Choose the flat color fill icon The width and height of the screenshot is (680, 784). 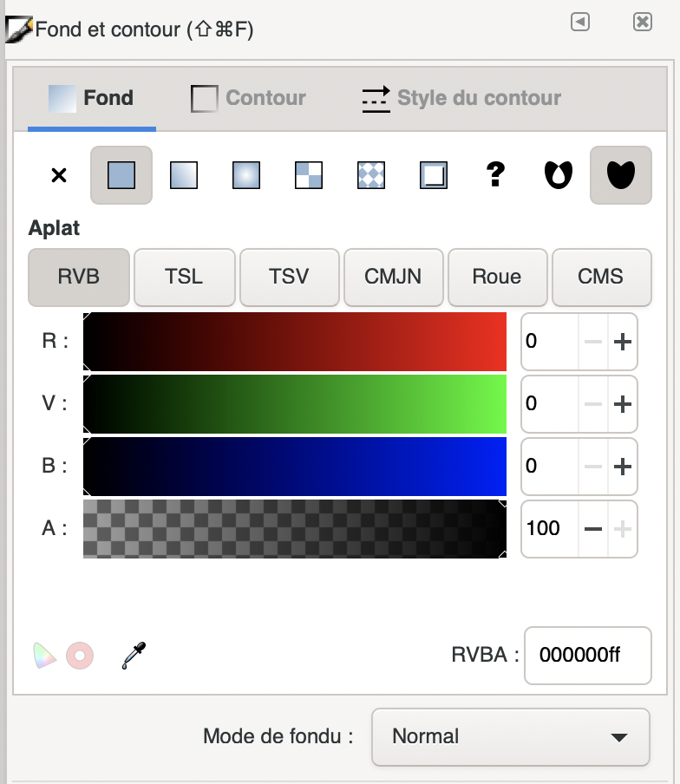coord(121,175)
